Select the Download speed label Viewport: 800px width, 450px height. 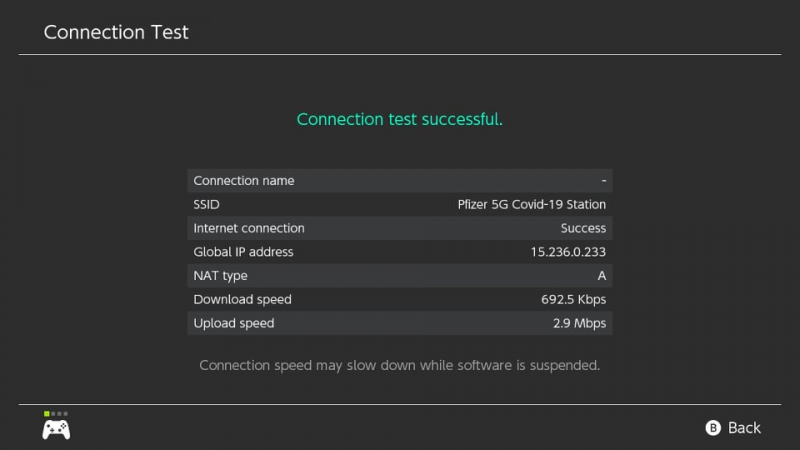(x=242, y=299)
